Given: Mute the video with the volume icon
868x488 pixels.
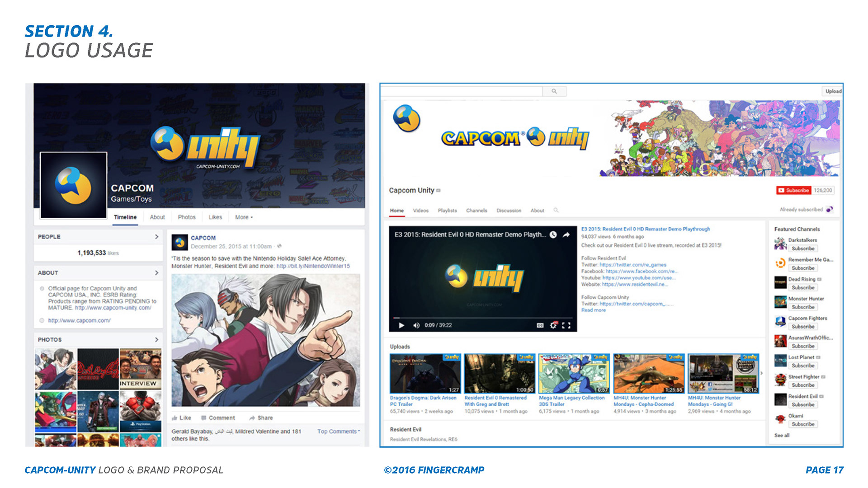Looking at the screenshot, I should pyautogui.click(x=416, y=325).
